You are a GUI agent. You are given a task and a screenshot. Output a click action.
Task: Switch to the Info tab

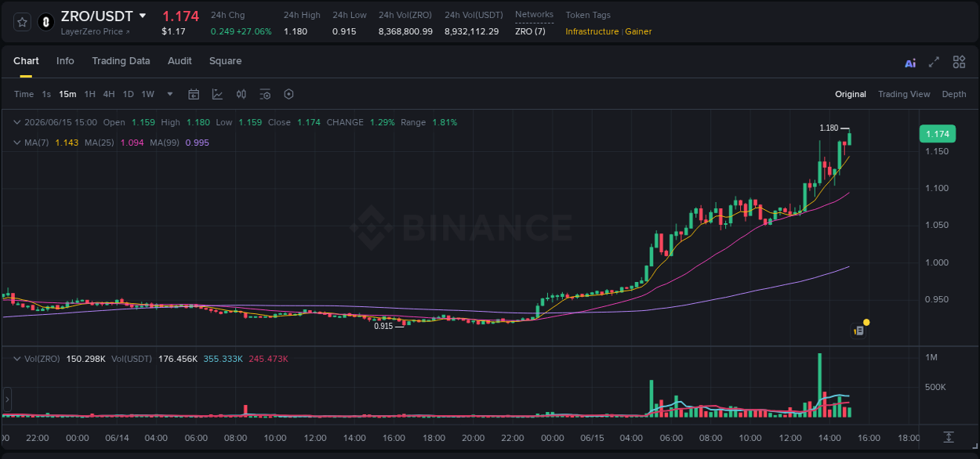point(65,61)
